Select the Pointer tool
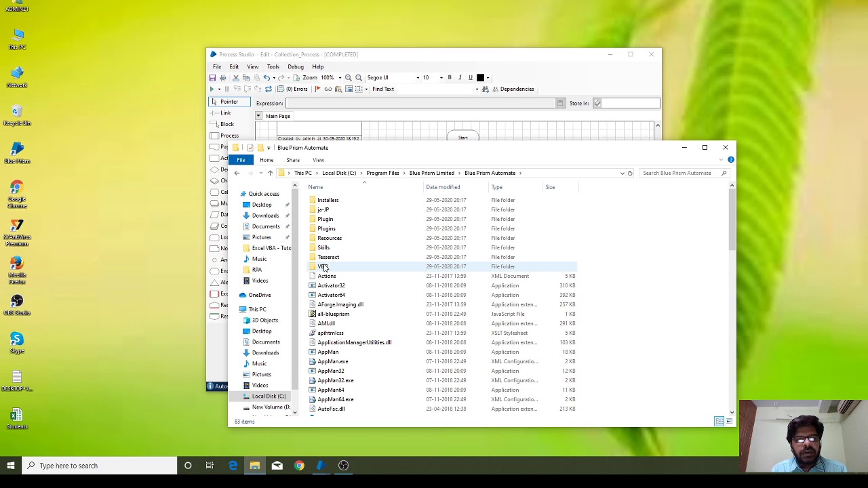This screenshot has height=488, width=868. 229,102
